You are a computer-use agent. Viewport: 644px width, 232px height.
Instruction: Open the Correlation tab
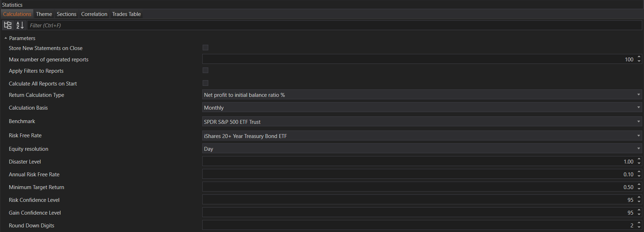(94, 14)
